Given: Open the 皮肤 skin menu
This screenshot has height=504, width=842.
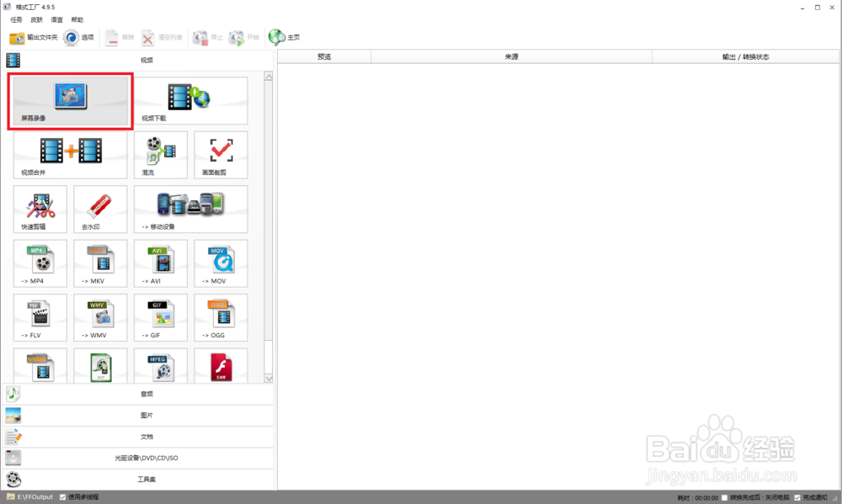Looking at the screenshot, I should [x=36, y=20].
